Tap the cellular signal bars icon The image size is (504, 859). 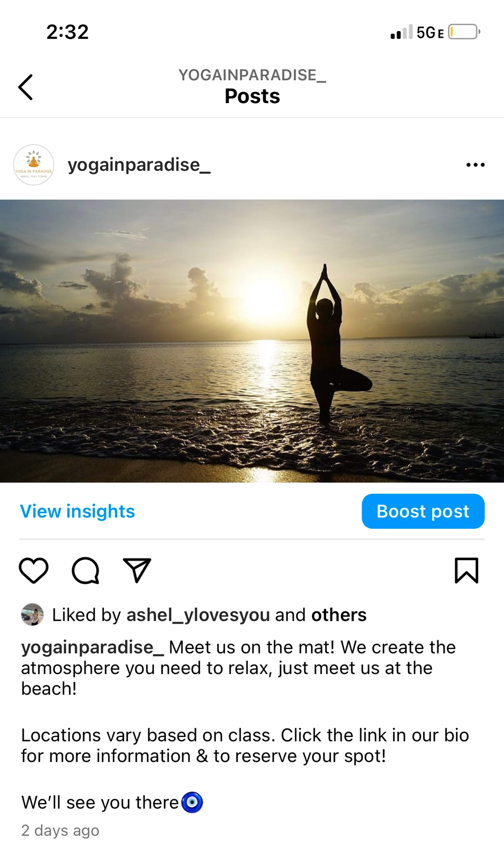(401, 32)
